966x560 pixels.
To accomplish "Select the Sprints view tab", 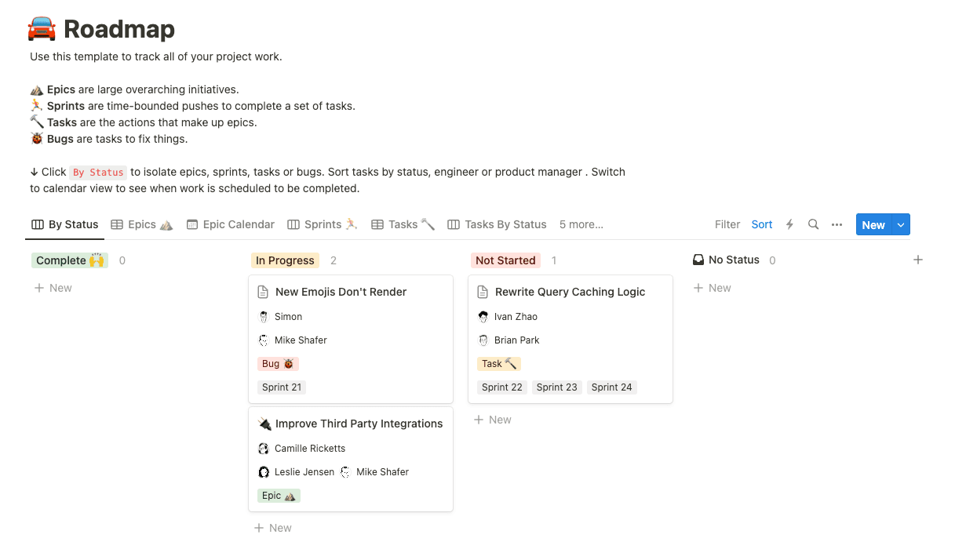I will point(323,224).
